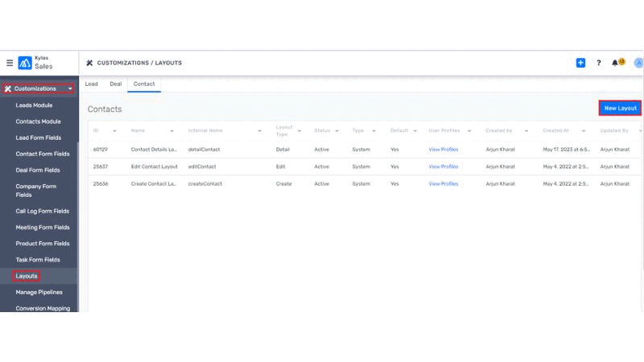Viewport: 644px width, 362px height.
Task: Click layout ID 60129
Action: point(100,150)
